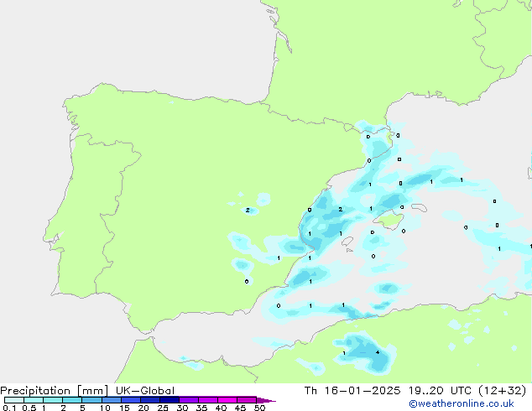The width and height of the screenshot is (532, 411).
Task: Click the '40' legend tick label
Action: [x=221, y=408]
